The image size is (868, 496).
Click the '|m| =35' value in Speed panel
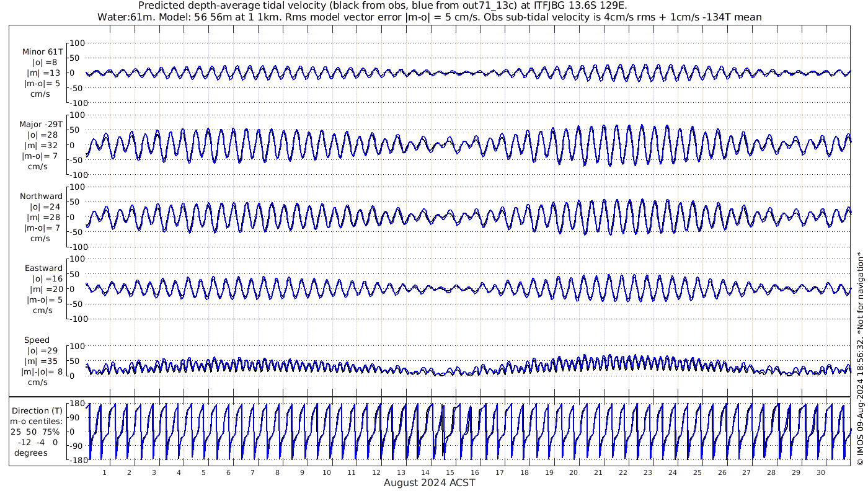(x=42, y=361)
